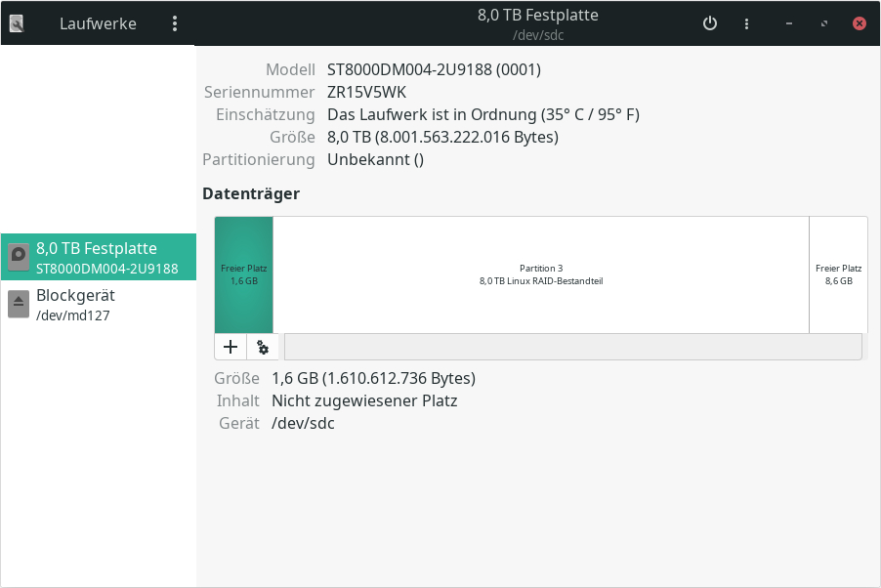Open the drive options three-dot menu
Image resolution: width=881 pixels, height=588 pixels.
tap(747, 23)
